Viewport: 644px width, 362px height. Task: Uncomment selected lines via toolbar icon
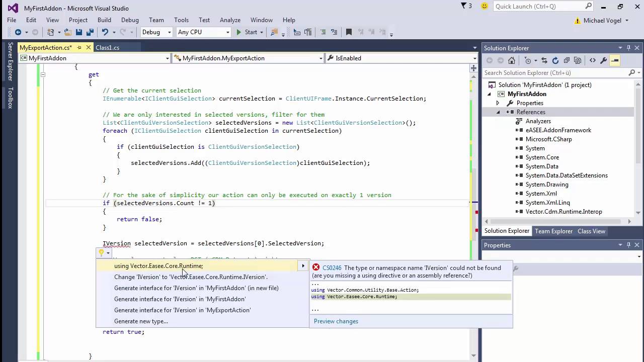[333, 32]
